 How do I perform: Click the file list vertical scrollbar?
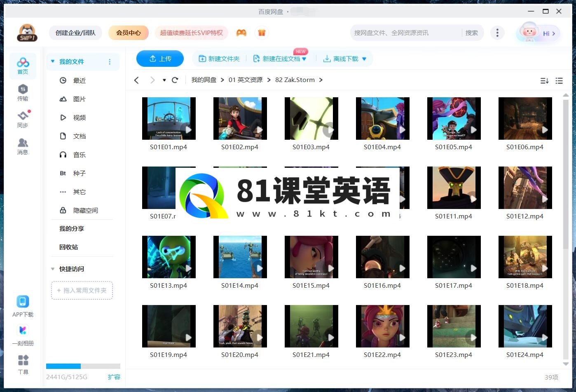566,174
